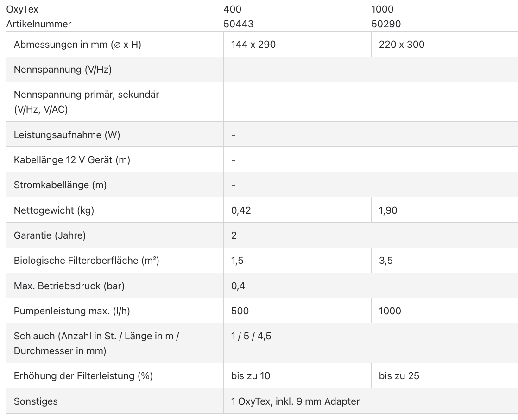Click article number 50443
The image size is (518, 420).
239,24
